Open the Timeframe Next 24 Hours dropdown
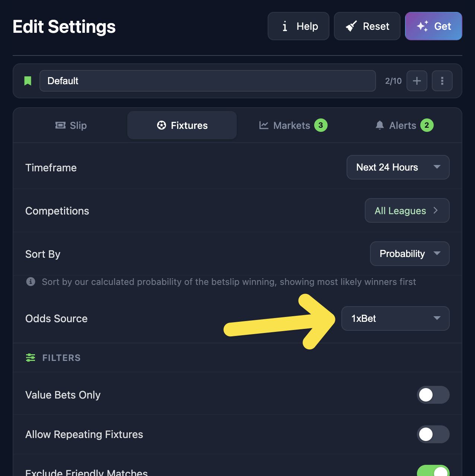Image resolution: width=475 pixels, height=476 pixels. (x=398, y=167)
